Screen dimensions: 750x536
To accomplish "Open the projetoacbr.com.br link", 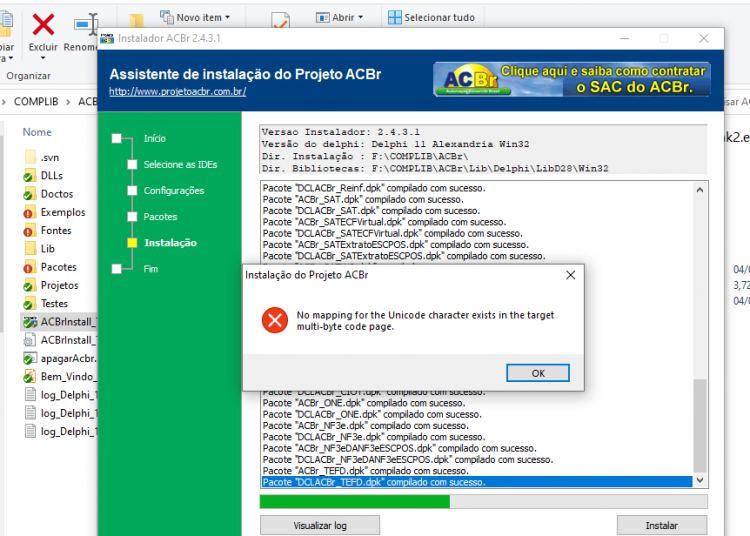I will (177, 92).
